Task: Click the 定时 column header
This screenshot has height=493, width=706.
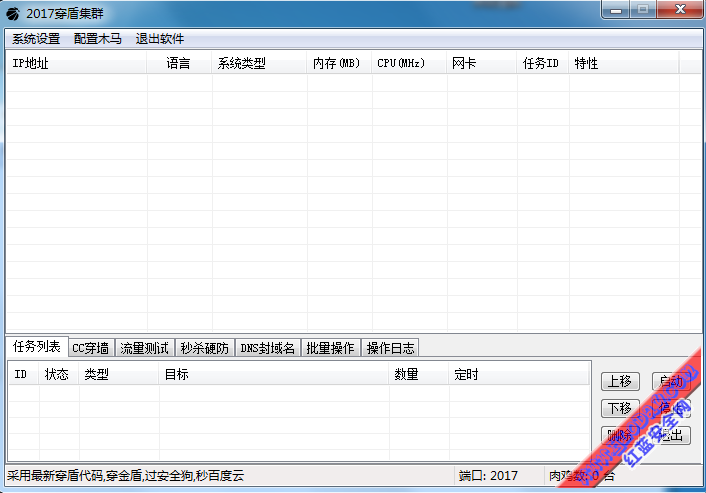Action: point(519,374)
